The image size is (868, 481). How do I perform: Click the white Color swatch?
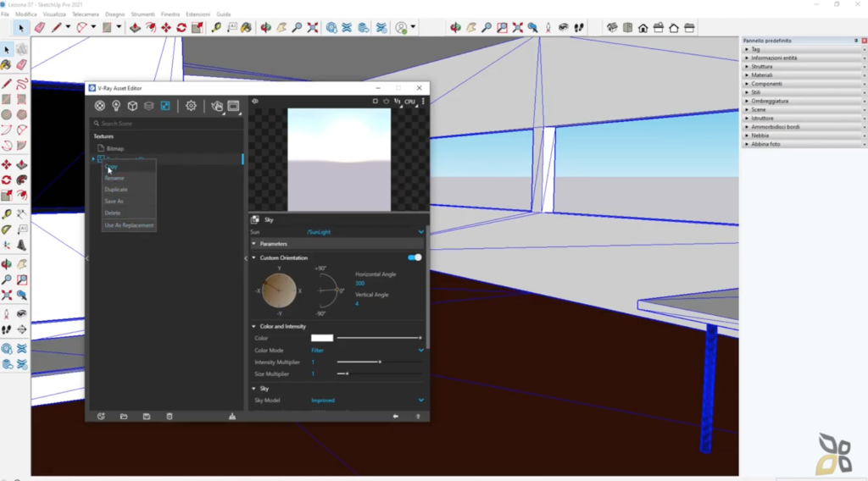tap(322, 338)
